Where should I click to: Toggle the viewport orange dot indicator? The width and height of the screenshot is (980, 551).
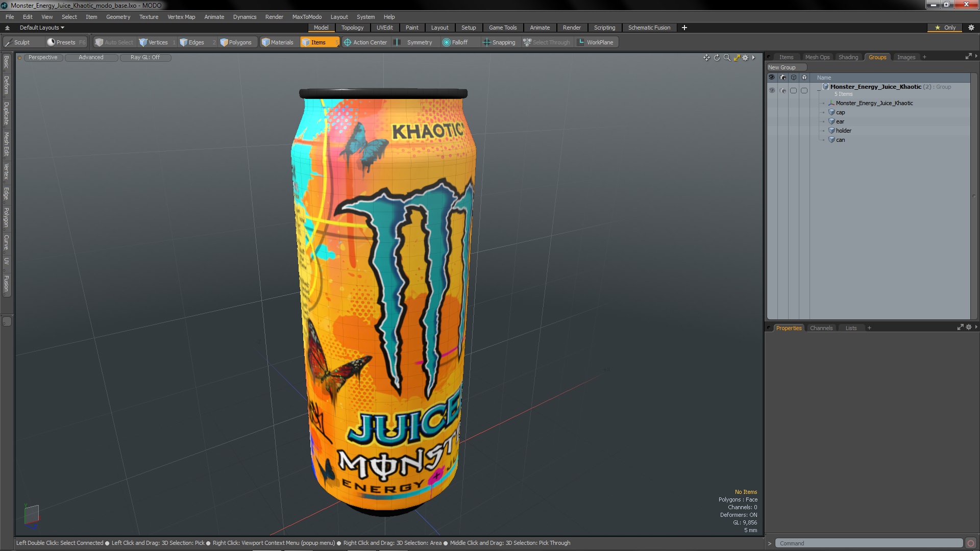[x=19, y=58]
